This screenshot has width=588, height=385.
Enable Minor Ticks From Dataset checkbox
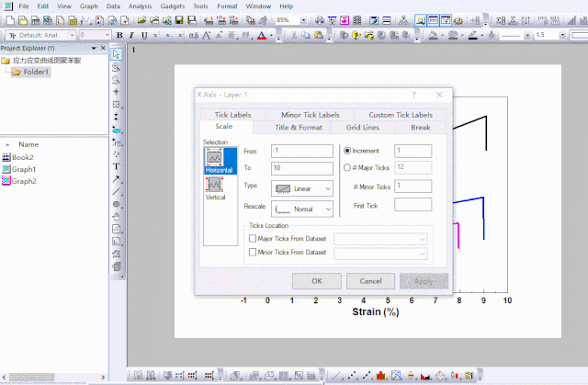pos(253,252)
